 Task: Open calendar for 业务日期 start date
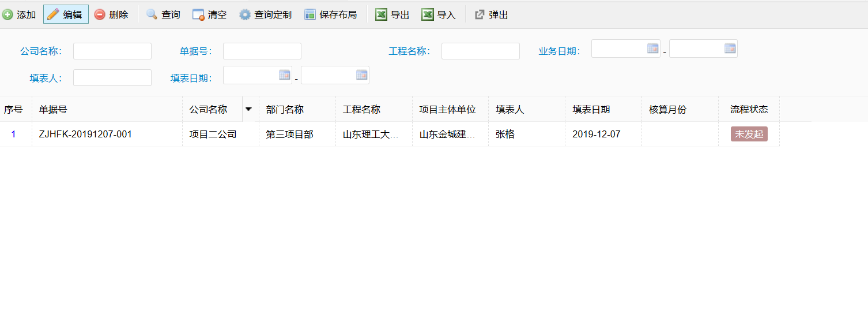click(652, 48)
